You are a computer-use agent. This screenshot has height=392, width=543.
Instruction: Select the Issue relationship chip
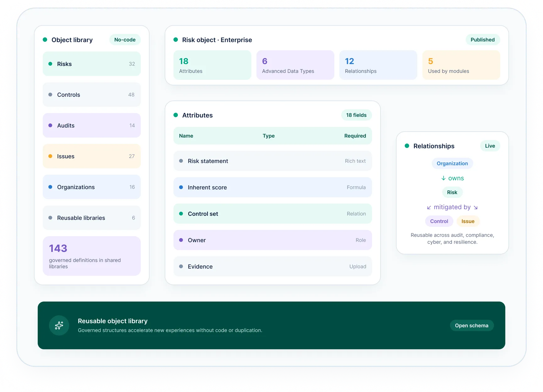coord(468,221)
